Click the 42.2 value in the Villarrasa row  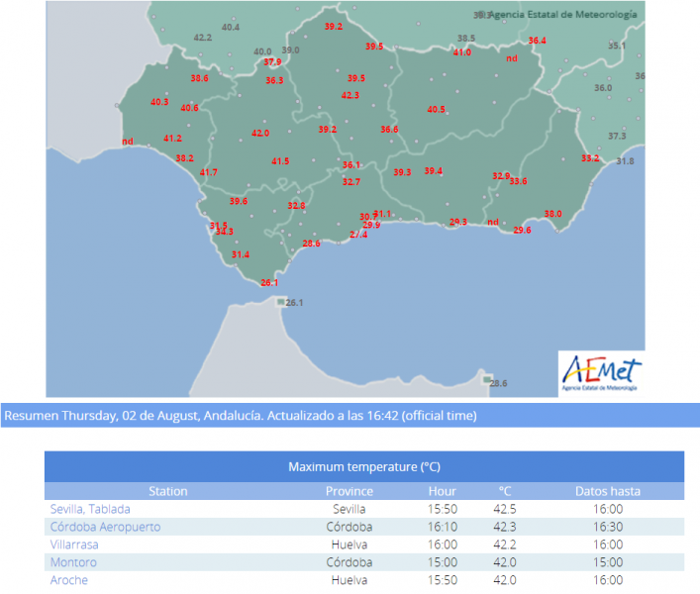pos(505,544)
